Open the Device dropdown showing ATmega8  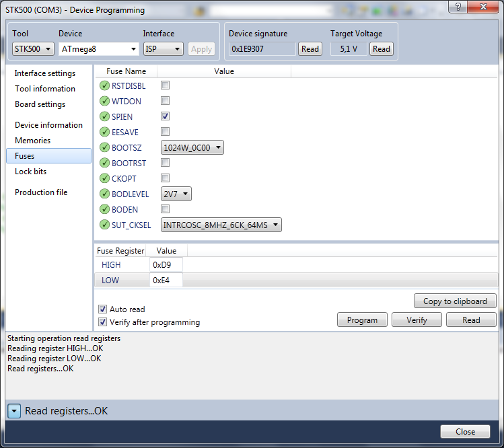[x=99, y=49]
